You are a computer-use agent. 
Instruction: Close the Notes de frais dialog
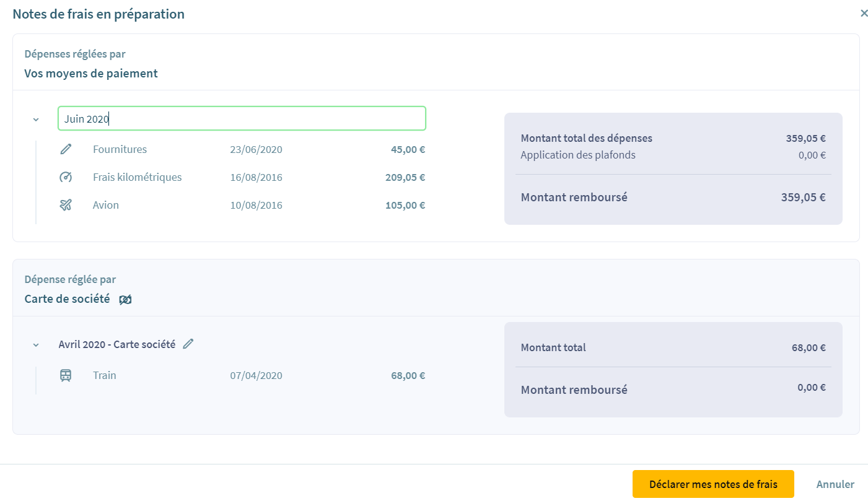pyautogui.click(x=864, y=13)
